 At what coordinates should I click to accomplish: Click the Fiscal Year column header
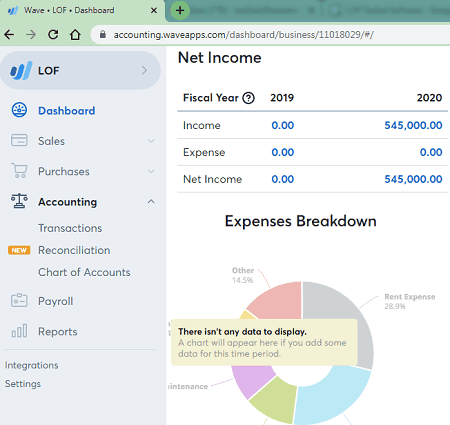pyautogui.click(x=211, y=98)
